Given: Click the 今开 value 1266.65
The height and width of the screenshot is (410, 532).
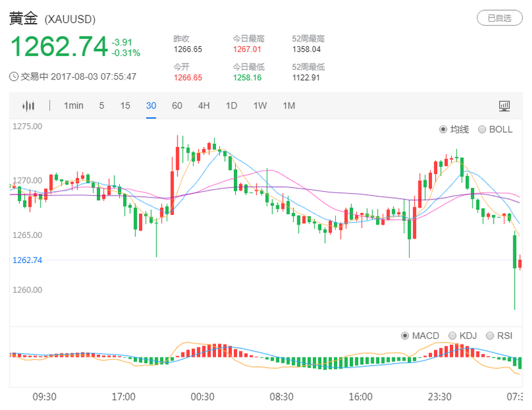Looking at the screenshot, I should (x=188, y=78).
